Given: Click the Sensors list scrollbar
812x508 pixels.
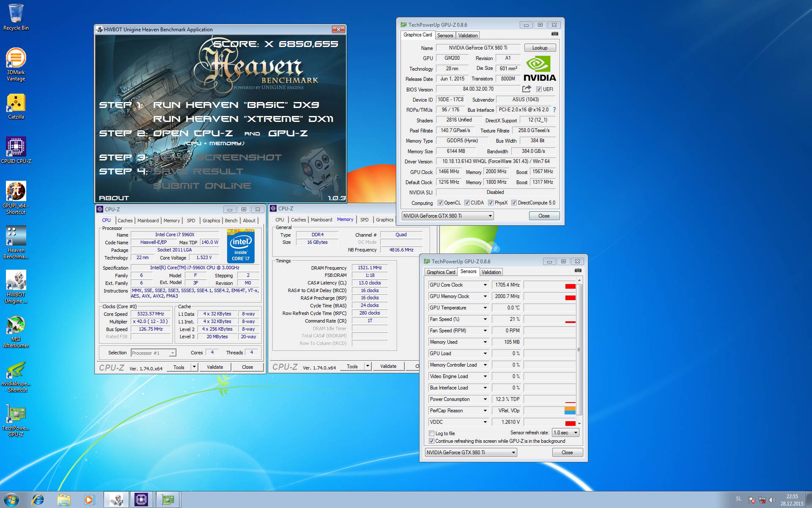Looking at the screenshot, I should point(579,350).
